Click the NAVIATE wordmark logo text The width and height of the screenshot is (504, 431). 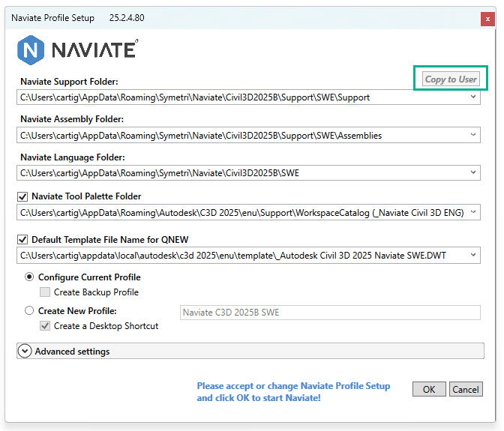94,49
